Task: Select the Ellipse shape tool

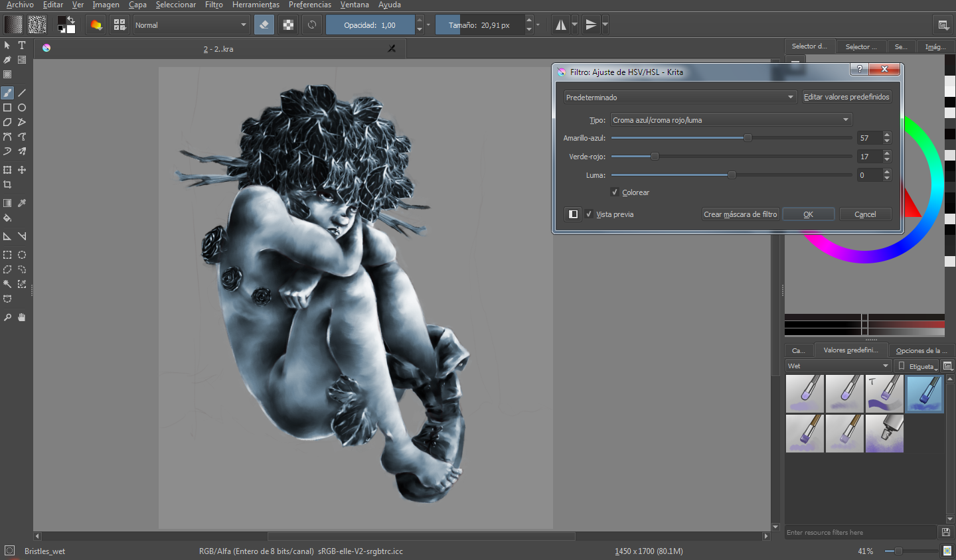Action: (22, 107)
